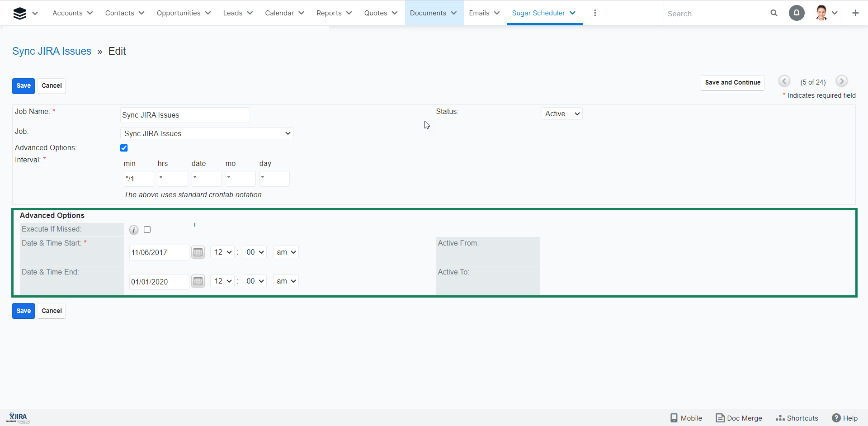
Task: Click the quick create plus icon
Action: pyautogui.click(x=855, y=13)
